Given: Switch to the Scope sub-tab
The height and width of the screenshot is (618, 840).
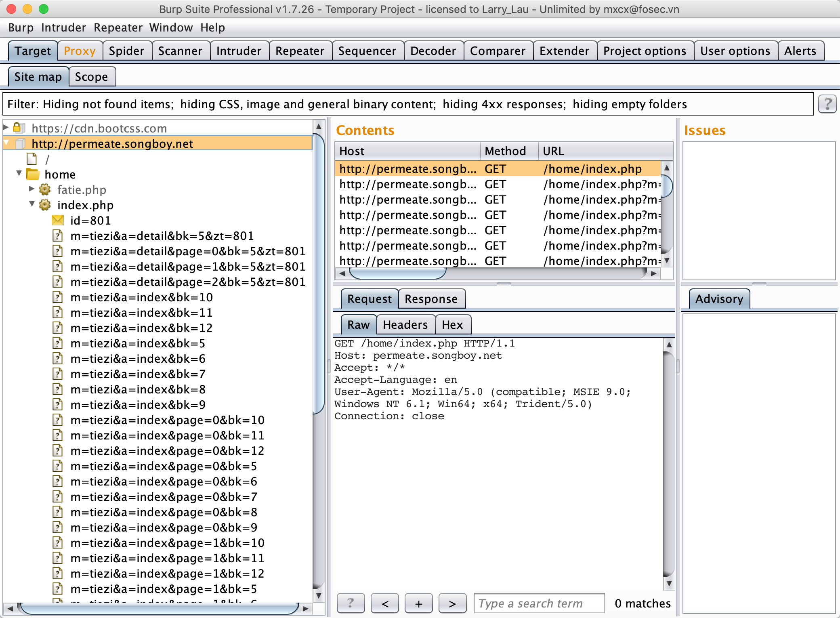Looking at the screenshot, I should 92,77.
